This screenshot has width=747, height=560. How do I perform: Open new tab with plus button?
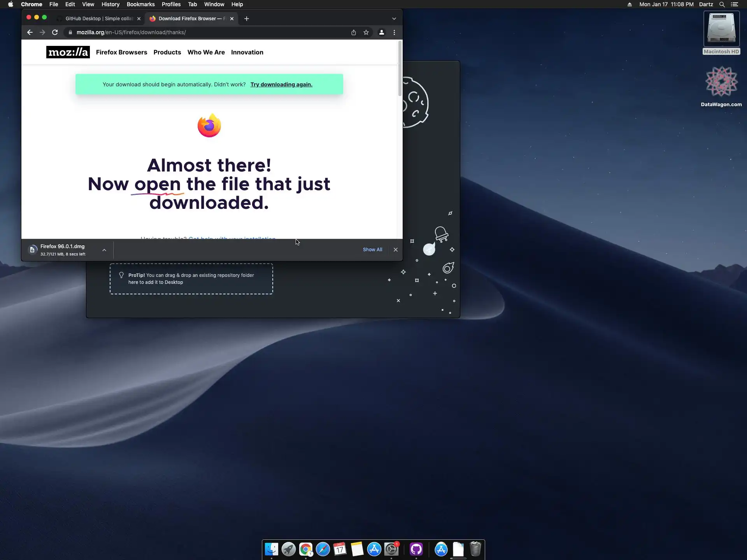point(246,19)
